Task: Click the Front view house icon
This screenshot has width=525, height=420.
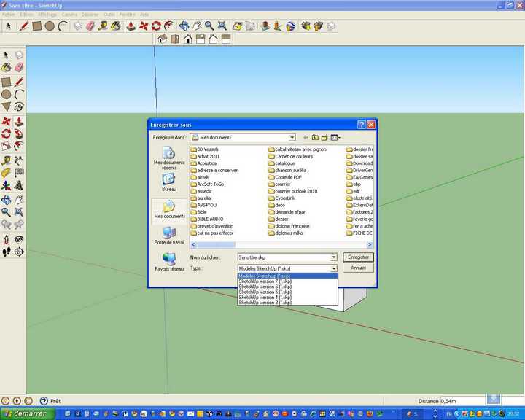Action: [x=188, y=39]
